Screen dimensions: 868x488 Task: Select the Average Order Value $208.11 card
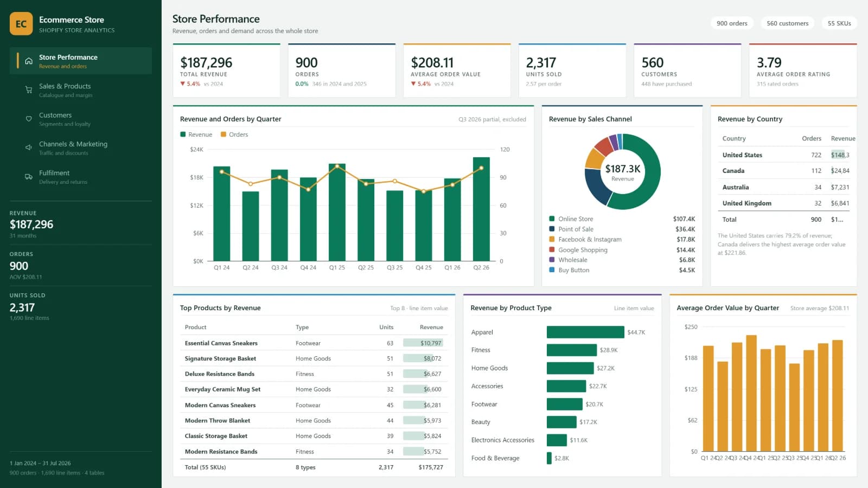point(457,70)
